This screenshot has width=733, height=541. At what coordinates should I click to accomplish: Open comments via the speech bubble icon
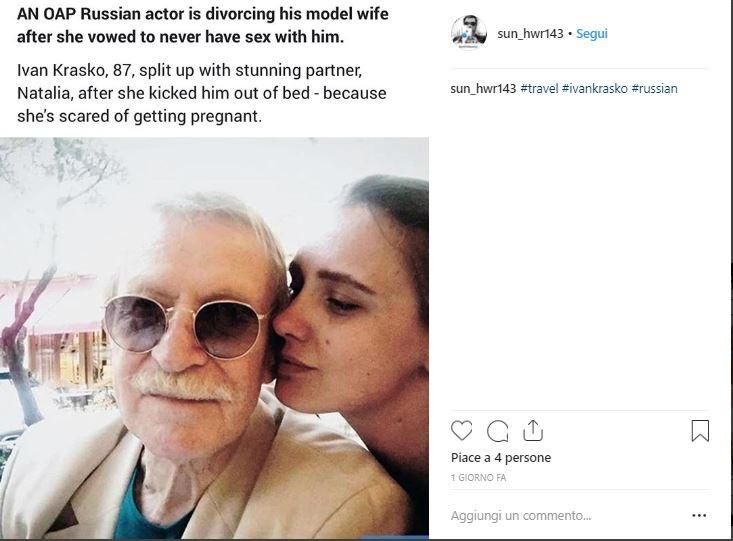497,431
